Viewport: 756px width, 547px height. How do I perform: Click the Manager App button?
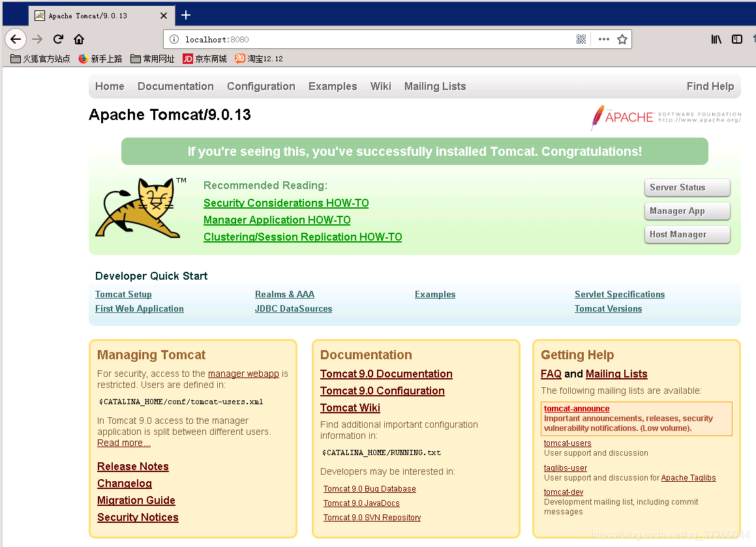tap(687, 211)
